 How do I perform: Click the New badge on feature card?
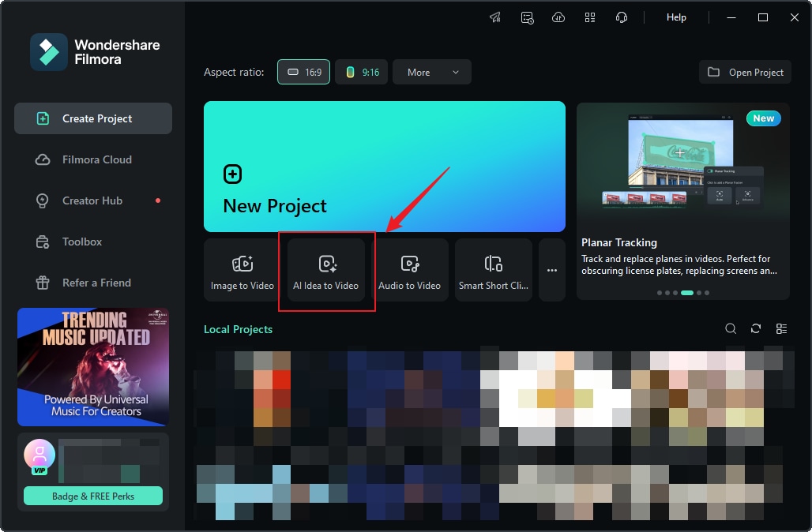pyautogui.click(x=763, y=118)
